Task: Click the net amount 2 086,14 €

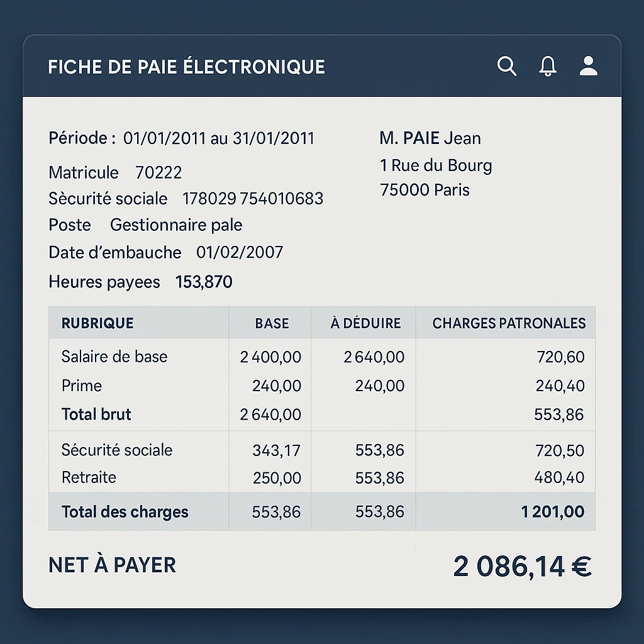Action: (522, 567)
